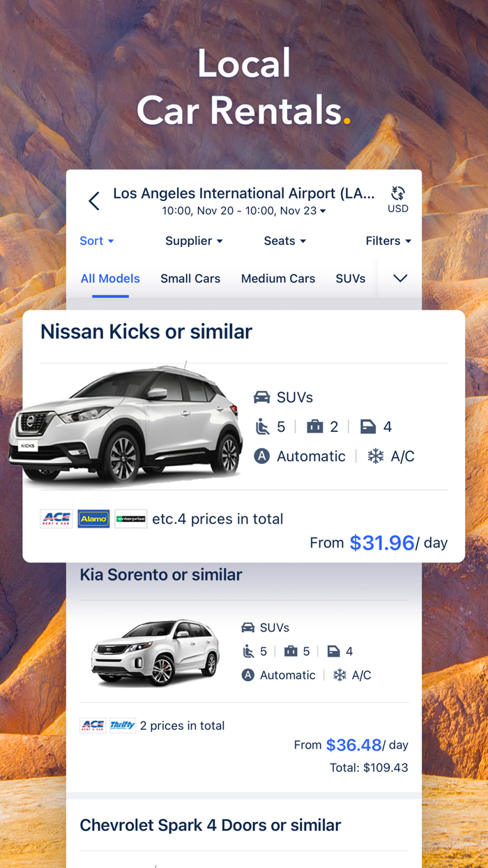Tap the Thrifty logo on Kia Sorento
The image size is (488, 868).
(x=123, y=726)
